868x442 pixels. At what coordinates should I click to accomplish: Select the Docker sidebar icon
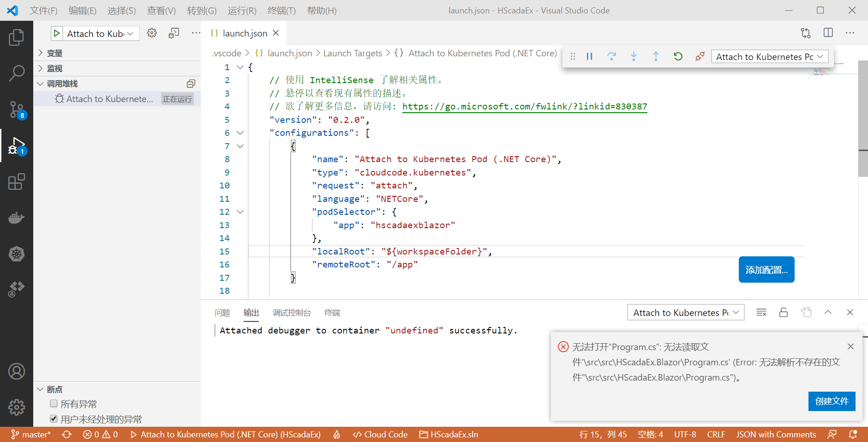pyautogui.click(x=17, y=218)
